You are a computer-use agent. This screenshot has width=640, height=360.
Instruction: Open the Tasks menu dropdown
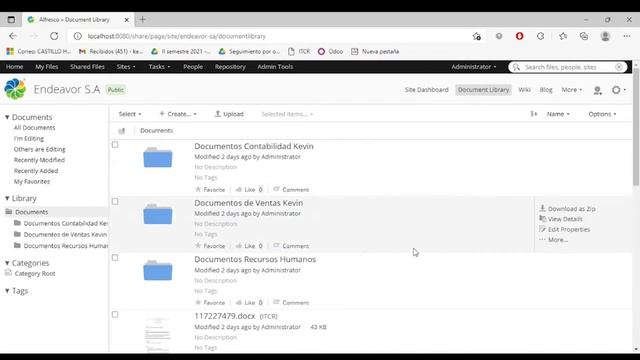pyautogui.click(x=159, y=67)
